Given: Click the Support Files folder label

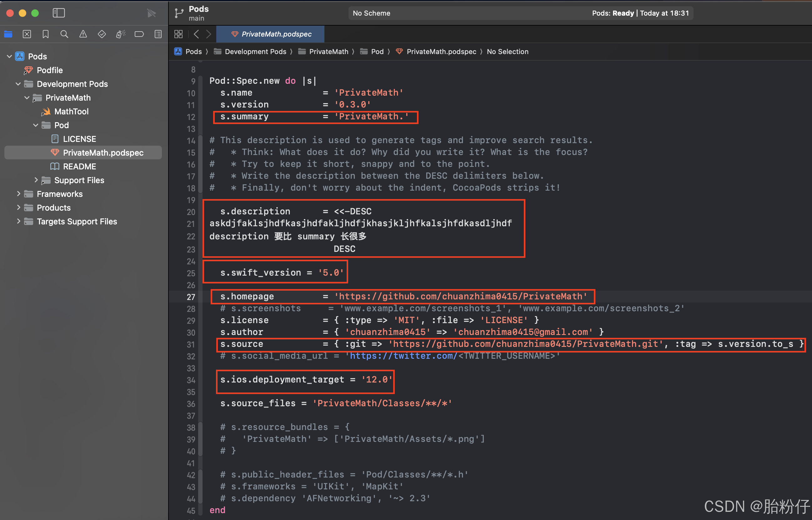Looking at the screenshot, I should coord(79,180).
